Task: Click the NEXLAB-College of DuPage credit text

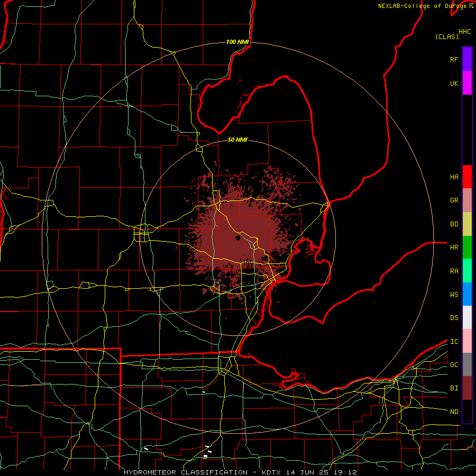Action: click(423, 6)
